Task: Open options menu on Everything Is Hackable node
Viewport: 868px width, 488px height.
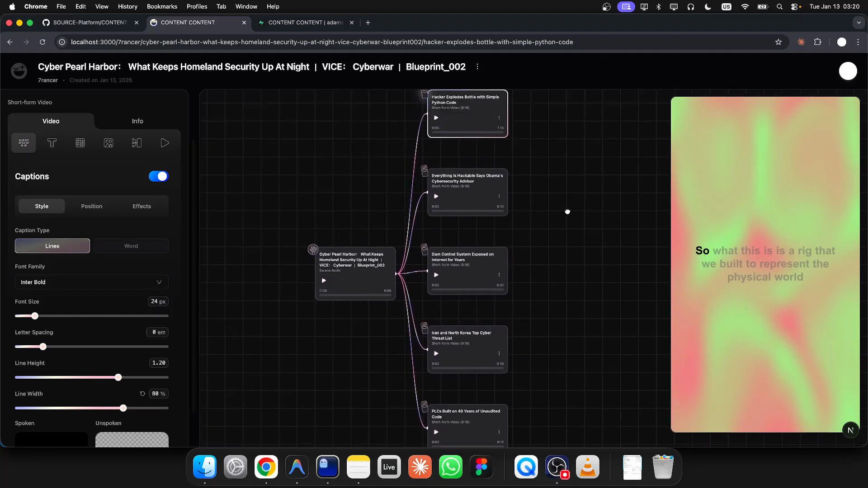Action: [x=499, y=196]
